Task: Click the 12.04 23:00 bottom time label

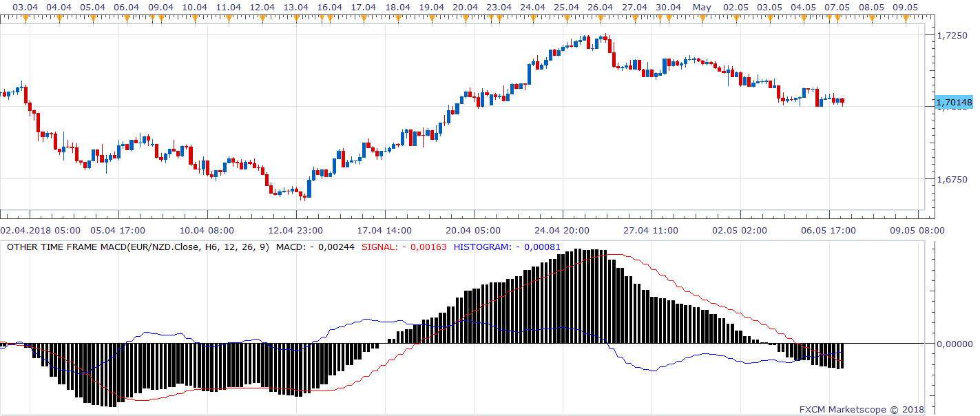Action: tap(296, 231)
